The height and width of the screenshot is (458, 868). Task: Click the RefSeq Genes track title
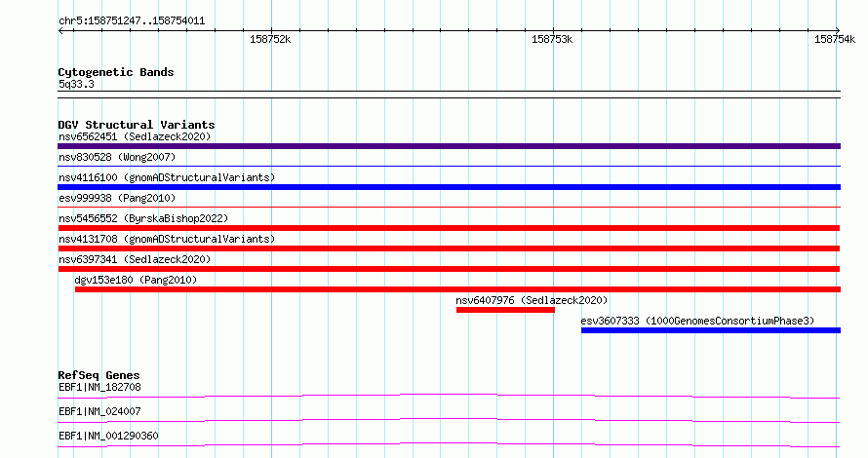(x=99, y=375)
